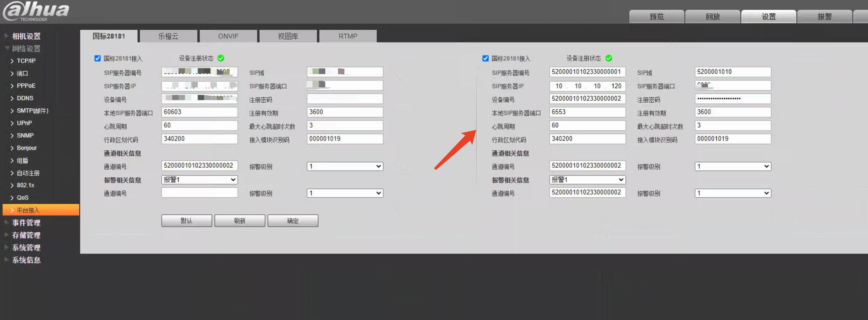This screenshot has width=868, height=320.
Task: Enable 自动注册 from the sidebar
Action: 28,173
